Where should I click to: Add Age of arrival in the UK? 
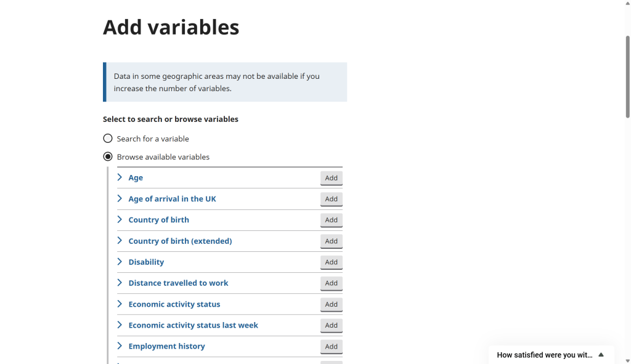331,199
